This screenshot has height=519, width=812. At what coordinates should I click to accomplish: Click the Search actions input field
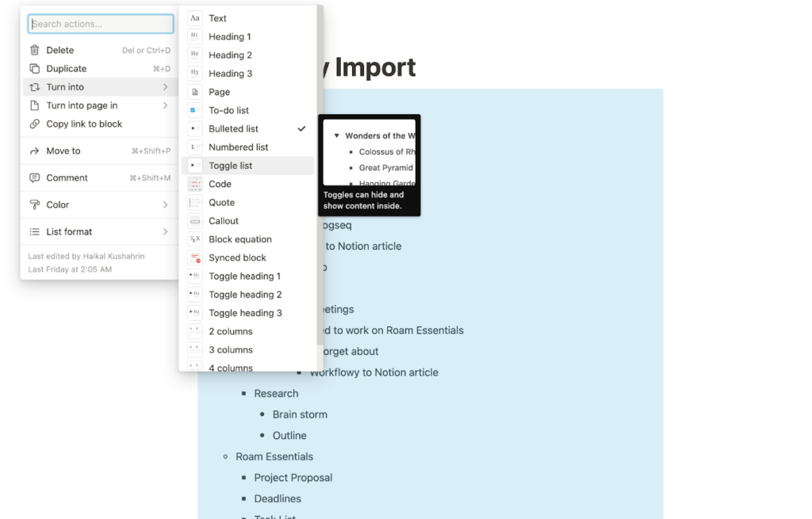[101, 24]
